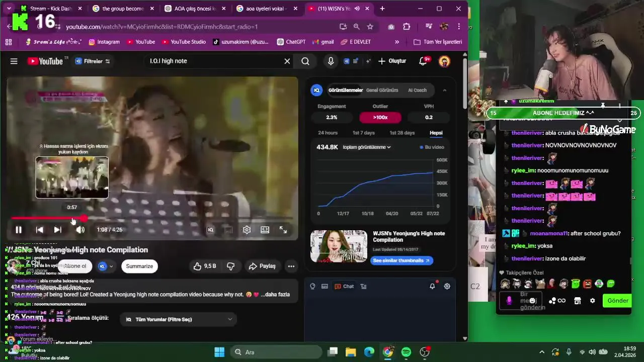Mute the video volume
The height and width of the screenshot is (362, 644).
tap(80, 230)
